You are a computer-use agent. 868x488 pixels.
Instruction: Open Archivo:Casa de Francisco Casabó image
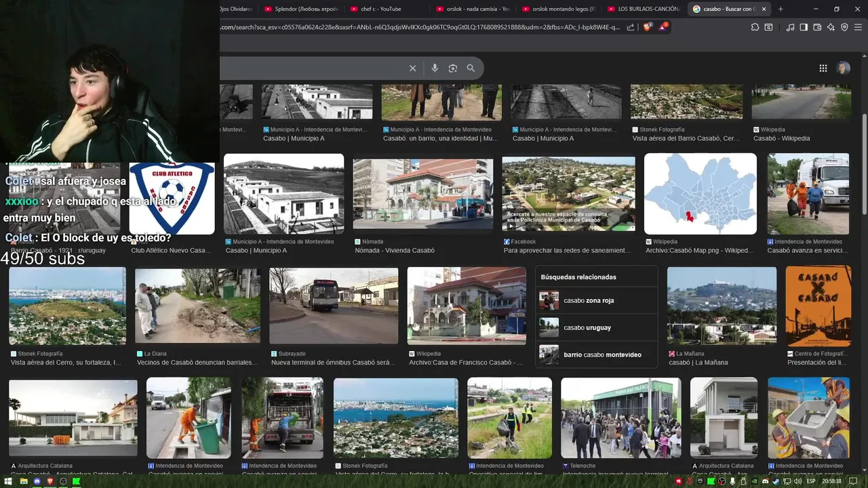[467, 306]
